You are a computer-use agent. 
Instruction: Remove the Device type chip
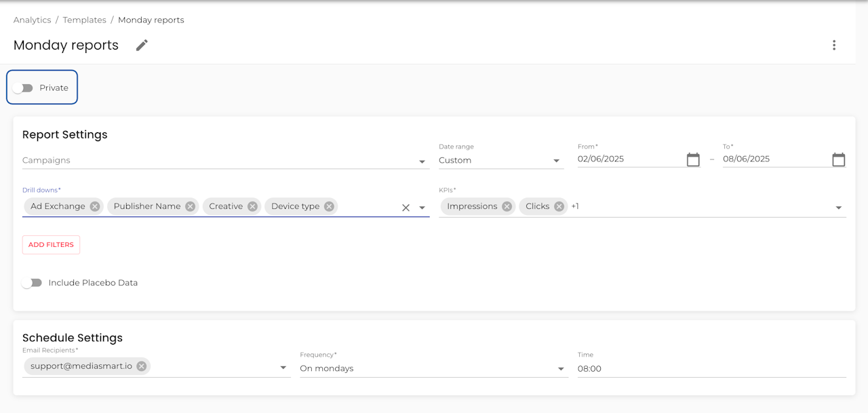tap(329, 207)
